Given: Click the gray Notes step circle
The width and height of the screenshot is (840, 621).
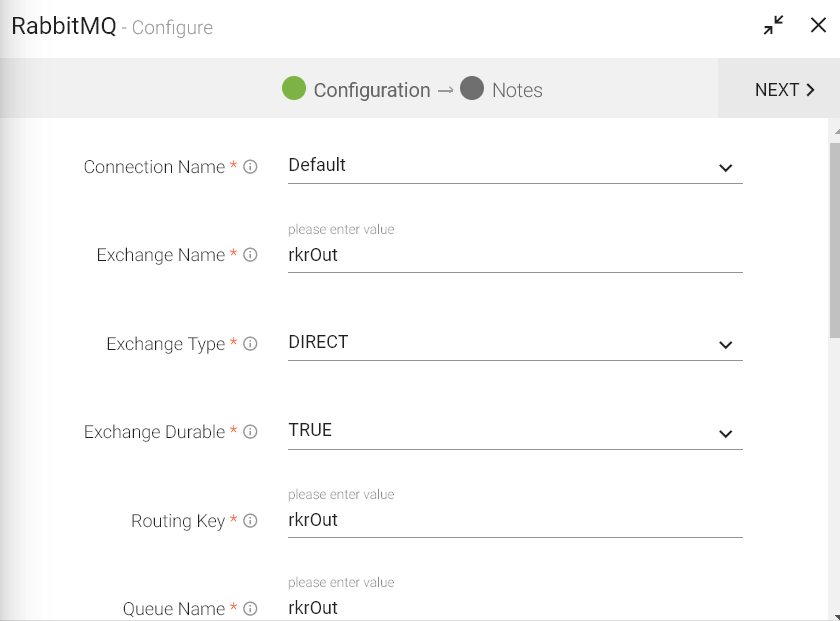Looking at the screenshot, I should pyautogui.click(x=470, y=89).
